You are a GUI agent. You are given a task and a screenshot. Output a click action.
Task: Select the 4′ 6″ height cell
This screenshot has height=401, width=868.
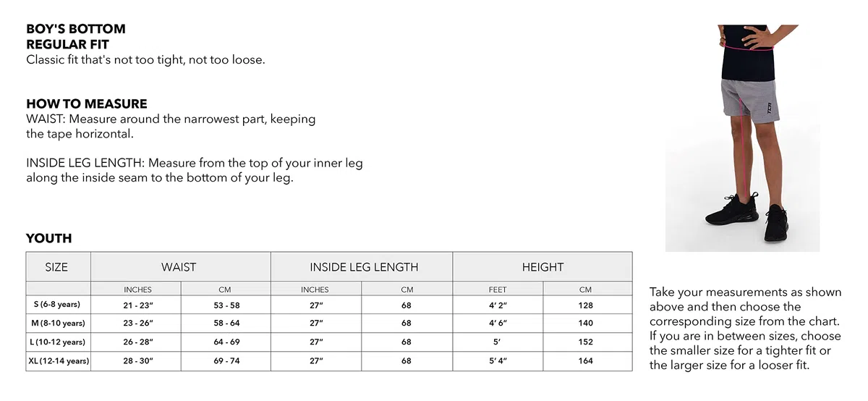tap(498, 324)
